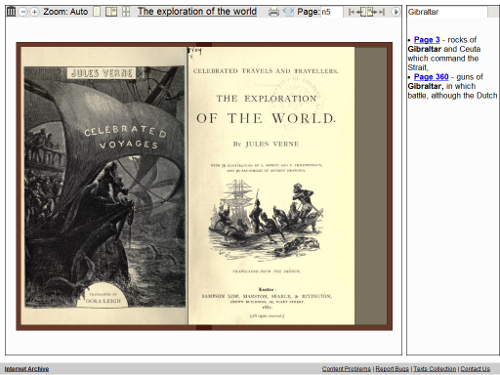This screenshot has width=500, height=375.
Task: Click the search submit button beside Gibraltar
Action: (493, 12)
